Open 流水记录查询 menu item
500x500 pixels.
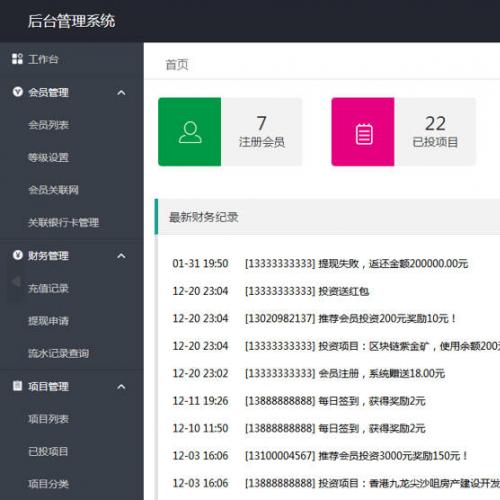coord(58,353)
